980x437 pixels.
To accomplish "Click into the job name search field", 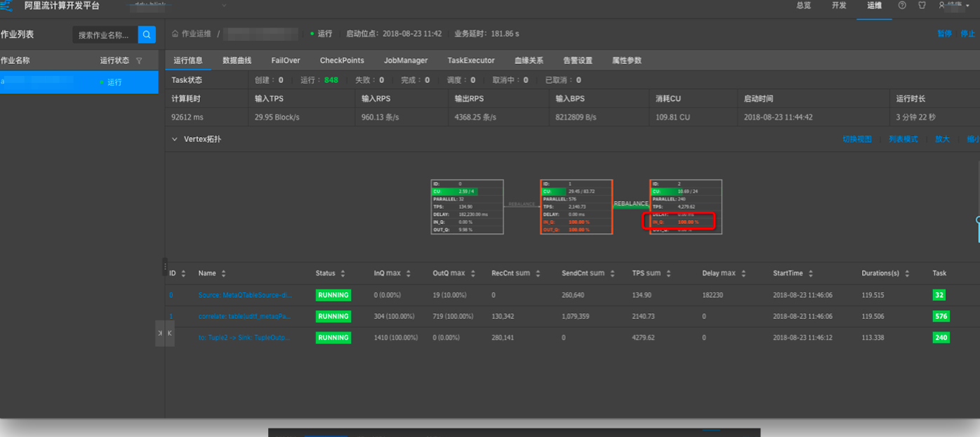I will [x=105, y=34].
